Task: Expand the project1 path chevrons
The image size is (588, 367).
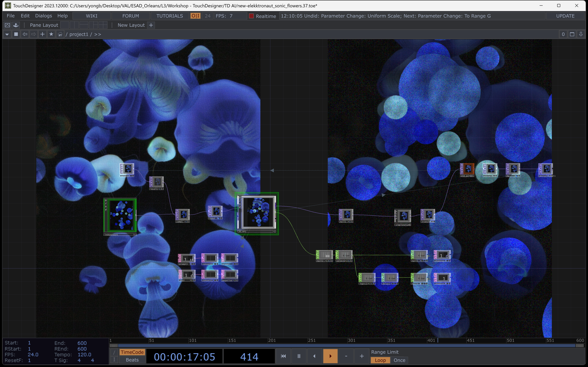Action: tap(98, 34)
